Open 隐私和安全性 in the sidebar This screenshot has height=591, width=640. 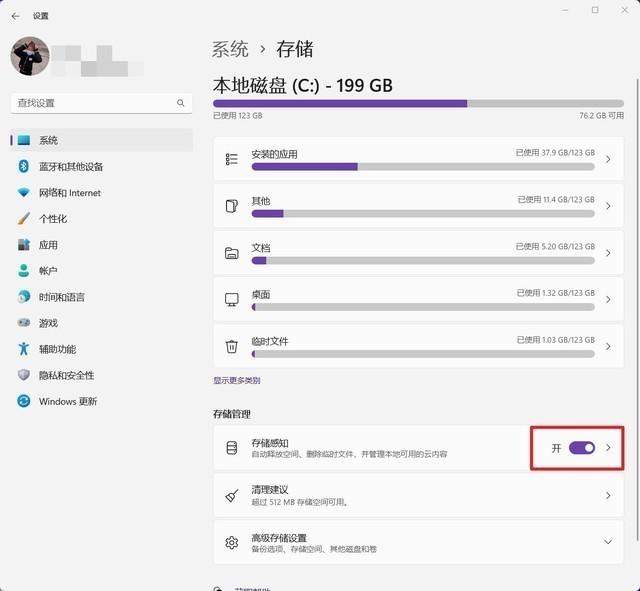point(66,375)
